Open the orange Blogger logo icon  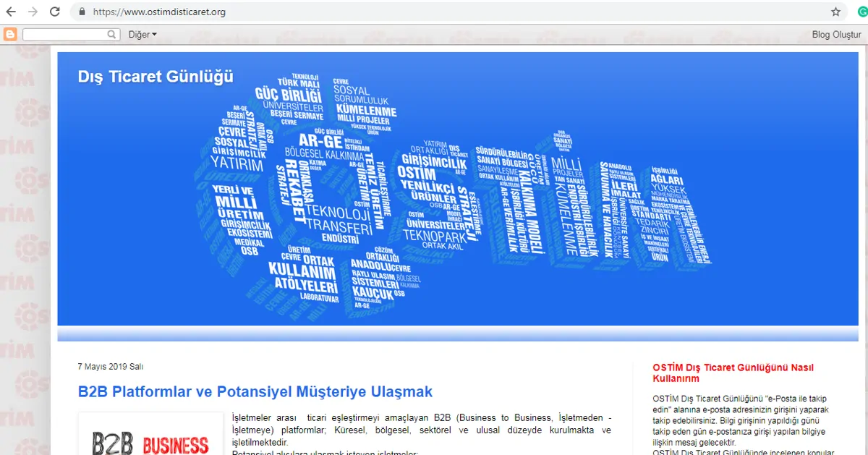coord(10,34)
